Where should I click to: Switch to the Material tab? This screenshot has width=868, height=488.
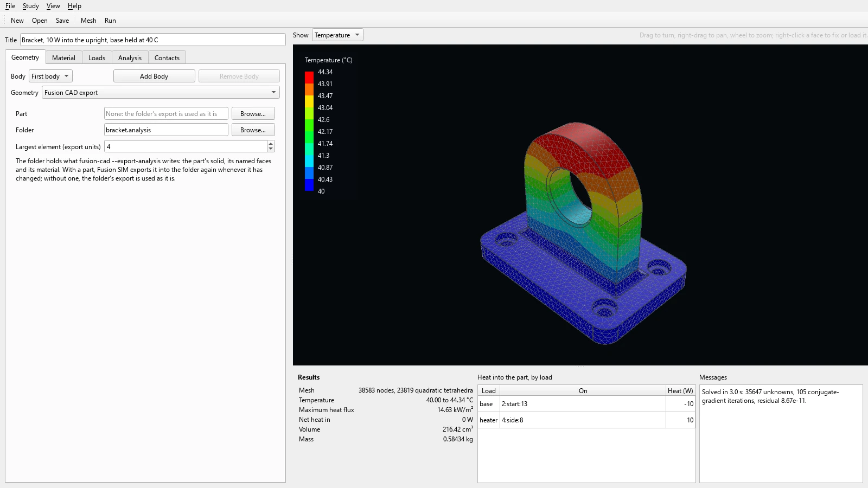pyautogui.click(x=63, y=58)
